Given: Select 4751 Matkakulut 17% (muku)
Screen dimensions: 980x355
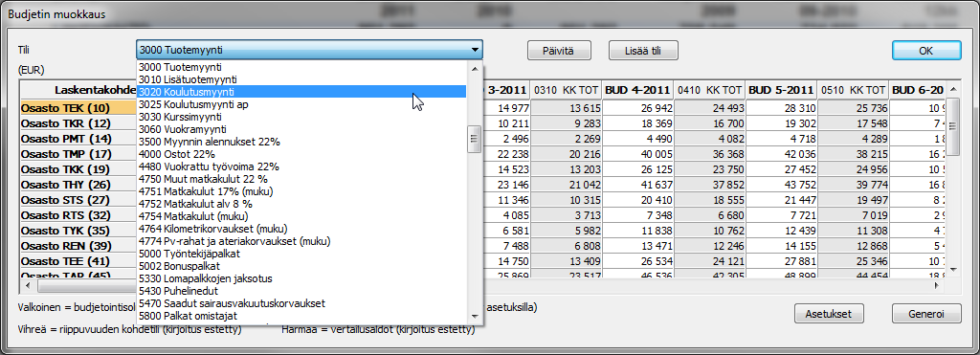Looking at the screenshot, I should (x=301, y=191).
